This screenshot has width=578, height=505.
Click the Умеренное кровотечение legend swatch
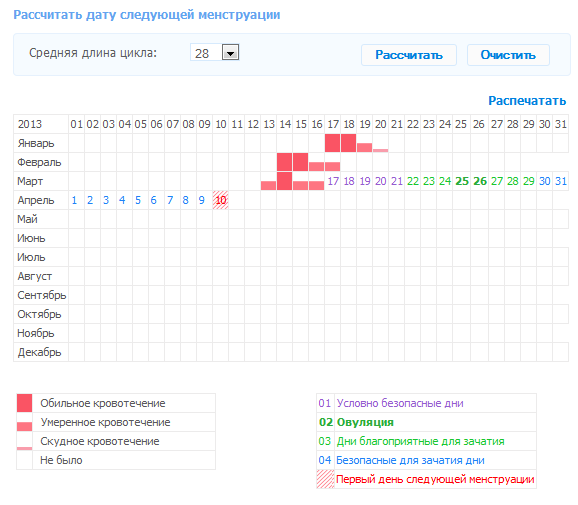point(24,426)
